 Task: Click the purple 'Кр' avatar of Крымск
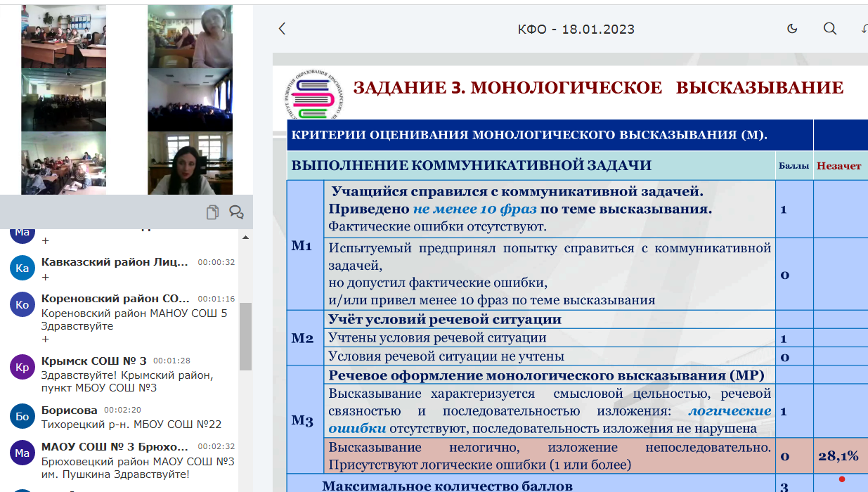click(22, 367)
